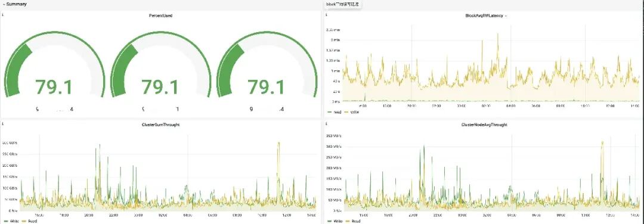Screen dimensions: 644x224
Task: Show info for the ClusterNodeAvgThrought panel
Action: (x=326, y=123)
